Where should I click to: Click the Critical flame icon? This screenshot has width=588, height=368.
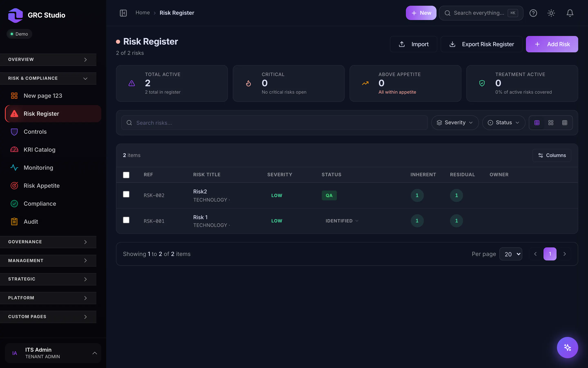click(x=248, y=83)
